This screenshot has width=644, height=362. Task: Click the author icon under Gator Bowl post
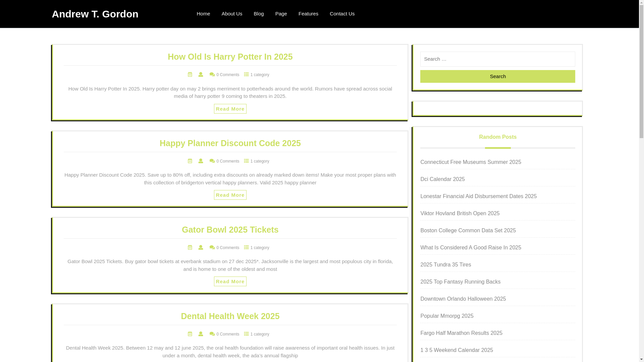click(201, 247)
